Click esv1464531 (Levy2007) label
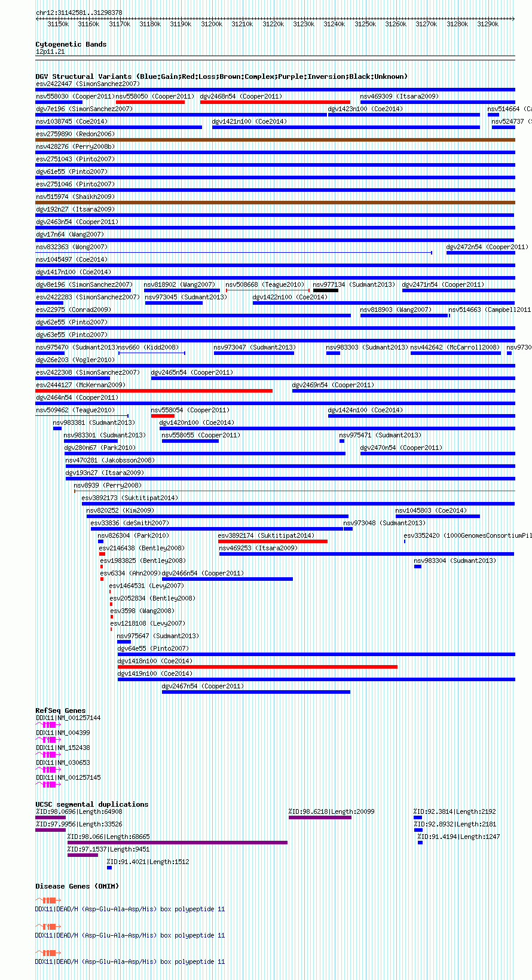Image resolution: width=532 pixels, height=980 pixels. [x=147, y=586]
